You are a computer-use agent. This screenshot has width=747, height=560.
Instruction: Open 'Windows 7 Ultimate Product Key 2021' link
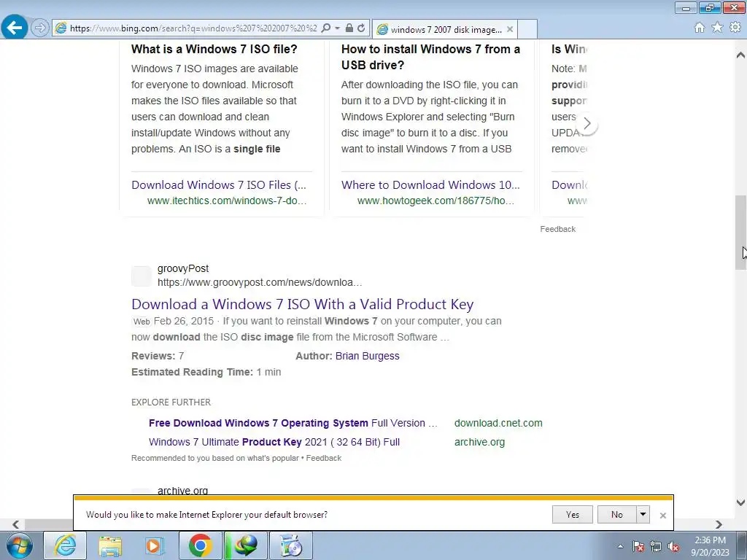pyautogui.click(x=274, y=443)
